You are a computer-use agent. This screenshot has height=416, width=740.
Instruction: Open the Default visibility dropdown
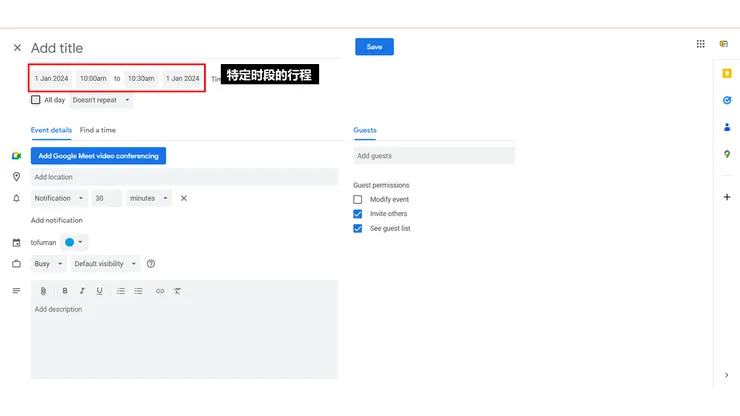pos(105,264)
